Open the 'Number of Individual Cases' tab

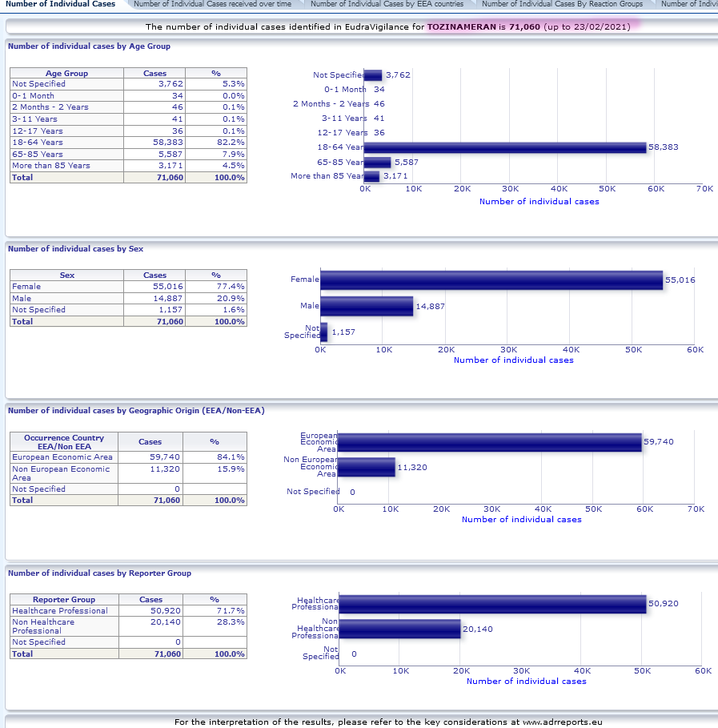(60, 5)
